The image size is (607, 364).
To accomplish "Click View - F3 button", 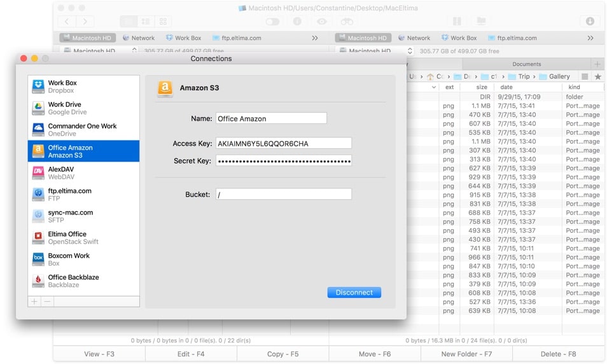I will (x=99, y=354).
